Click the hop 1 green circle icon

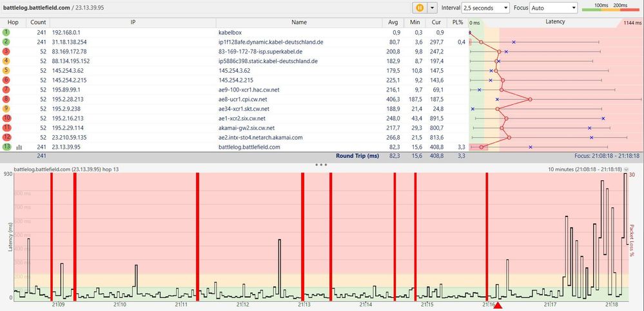pyautogui.click(x=6, y=32)
